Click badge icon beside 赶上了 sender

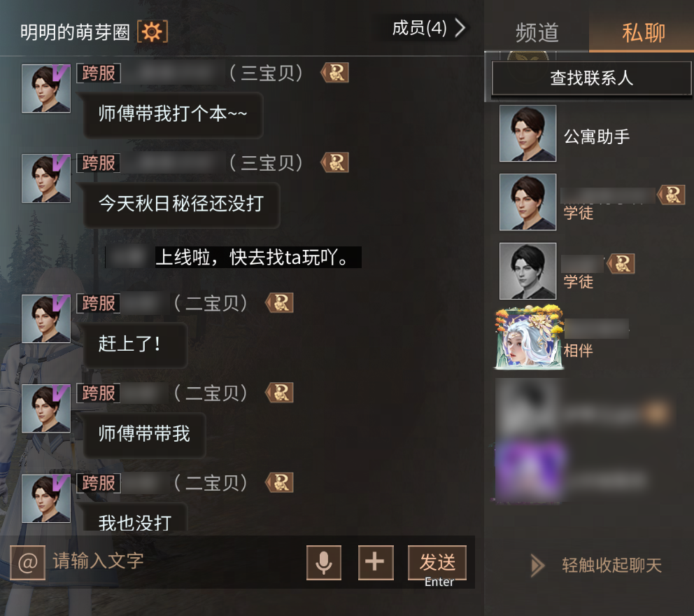[x=280, y=303]
